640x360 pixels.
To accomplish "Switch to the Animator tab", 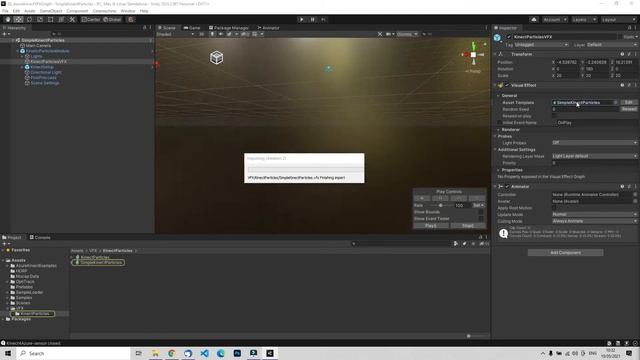I will (268, 28).
